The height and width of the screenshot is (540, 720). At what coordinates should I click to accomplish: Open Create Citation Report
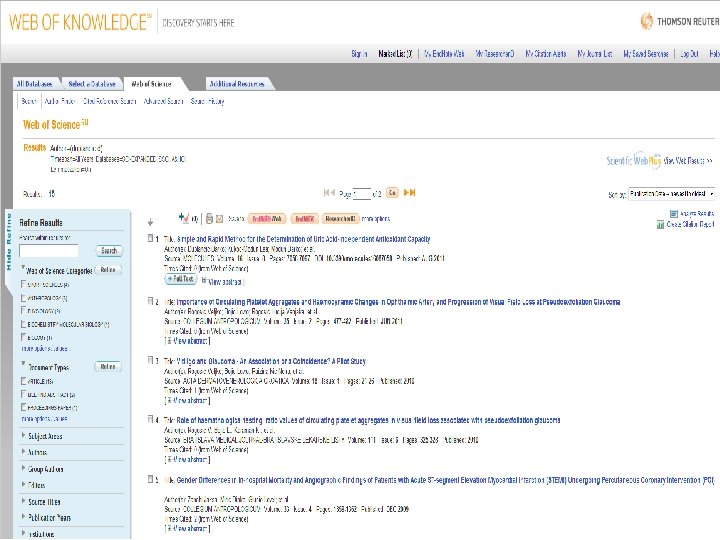point(686,225)
